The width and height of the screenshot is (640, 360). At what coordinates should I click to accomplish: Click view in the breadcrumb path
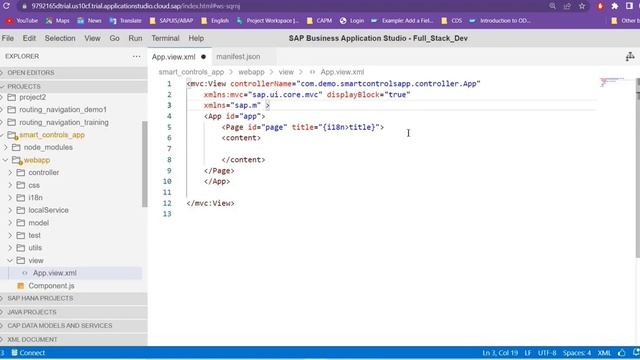click(286, 72)
